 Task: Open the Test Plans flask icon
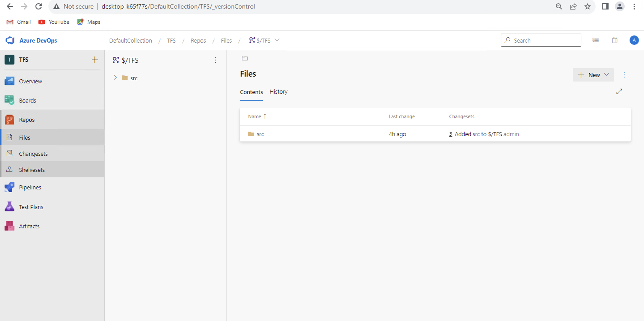pos(9,207)
